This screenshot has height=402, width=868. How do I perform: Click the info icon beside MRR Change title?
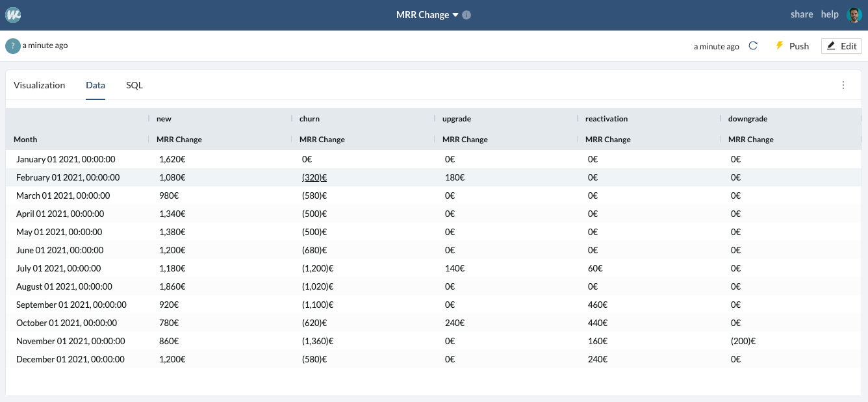(x=466, y=15)
